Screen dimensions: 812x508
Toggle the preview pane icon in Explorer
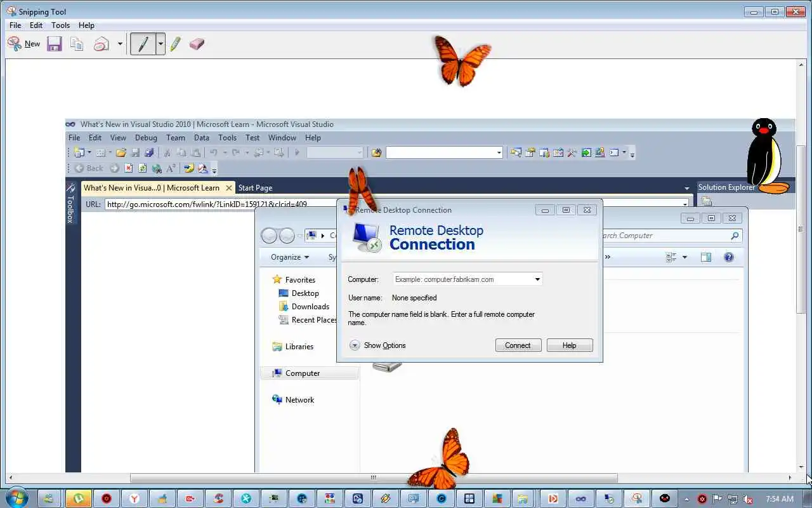click(706, 257)
